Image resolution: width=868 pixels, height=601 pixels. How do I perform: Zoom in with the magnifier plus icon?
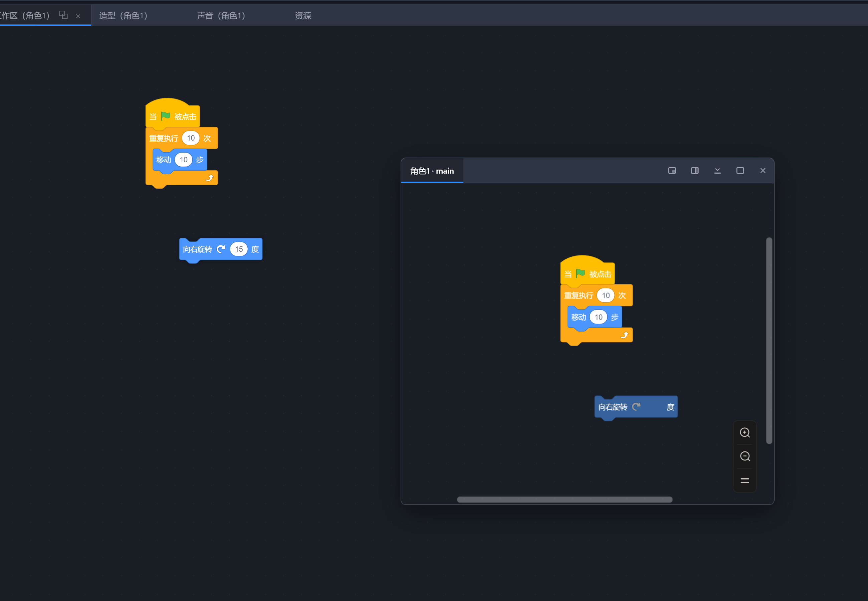point(745,432)
